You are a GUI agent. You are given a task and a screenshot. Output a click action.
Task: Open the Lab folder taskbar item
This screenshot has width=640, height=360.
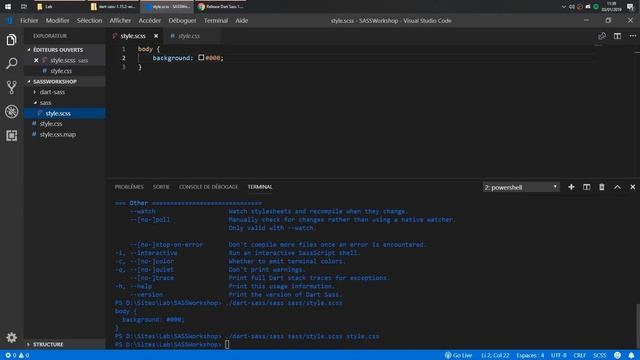pyautogui.click(x=60, y=7)
